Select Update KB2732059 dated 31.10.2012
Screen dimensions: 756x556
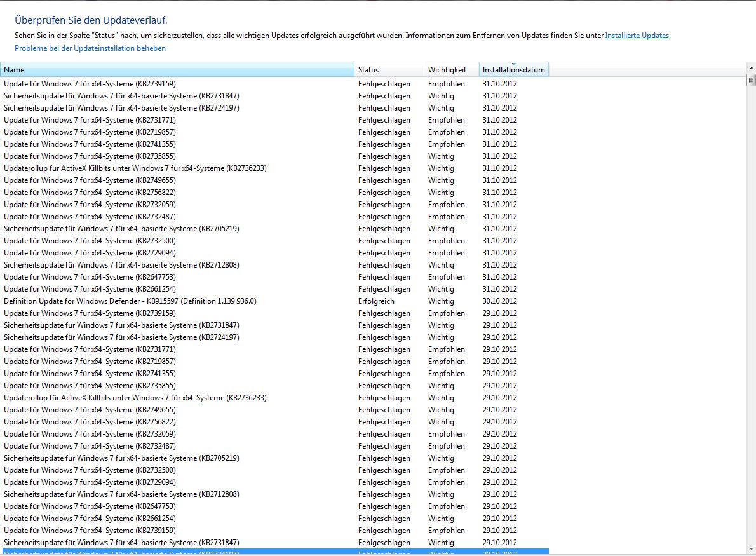(x=274, y=205)
